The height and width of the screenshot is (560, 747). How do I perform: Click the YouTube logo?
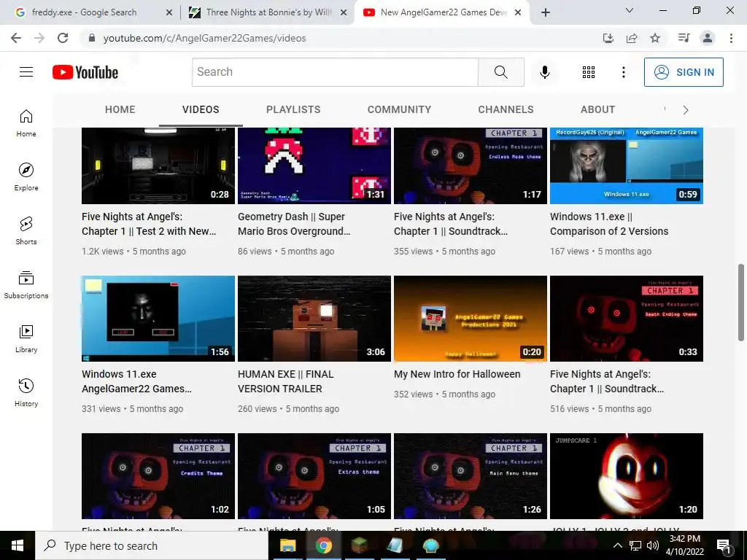click(x=85, y=72)
